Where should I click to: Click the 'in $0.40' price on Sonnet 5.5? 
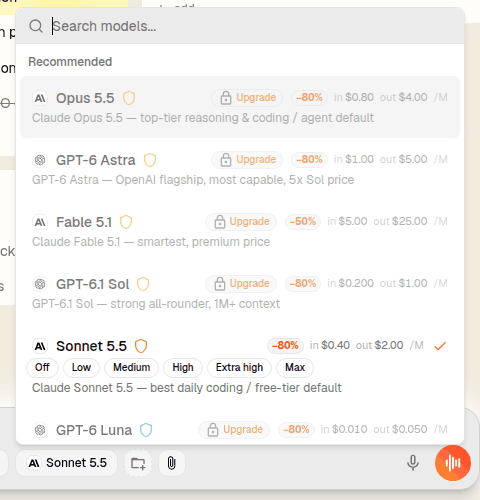click(x=330, y=345)
